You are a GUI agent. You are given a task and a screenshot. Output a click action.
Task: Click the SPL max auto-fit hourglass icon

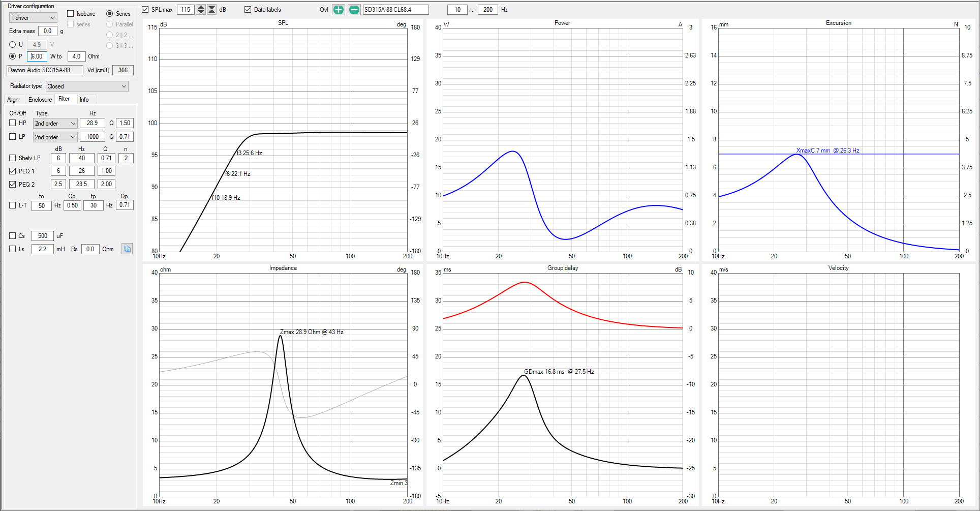click(212, 10)
